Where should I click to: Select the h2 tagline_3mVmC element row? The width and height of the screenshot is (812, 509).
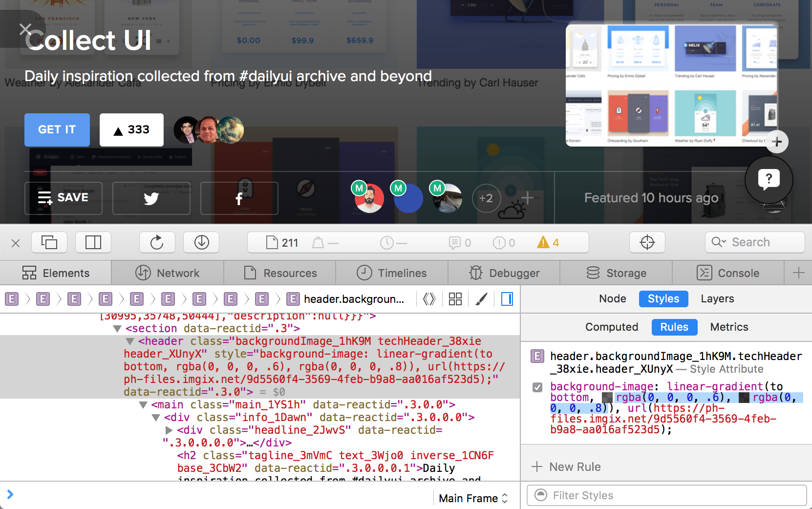(x=260, y=462)
